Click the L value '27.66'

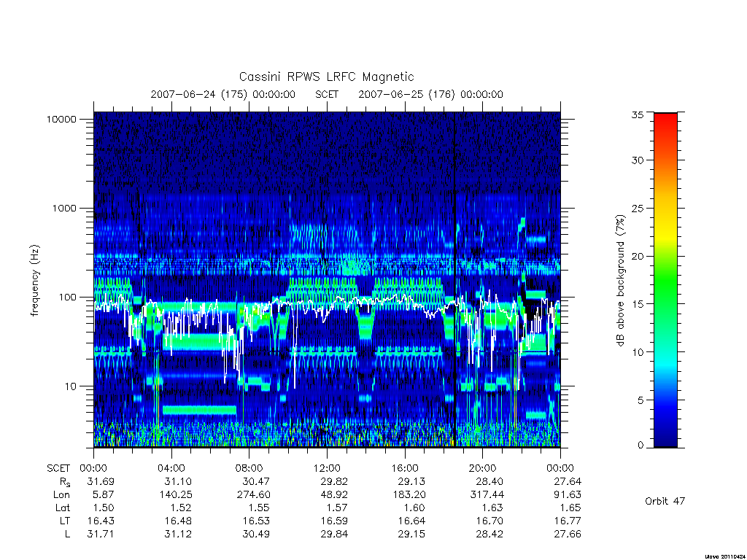tap(568, 534)
